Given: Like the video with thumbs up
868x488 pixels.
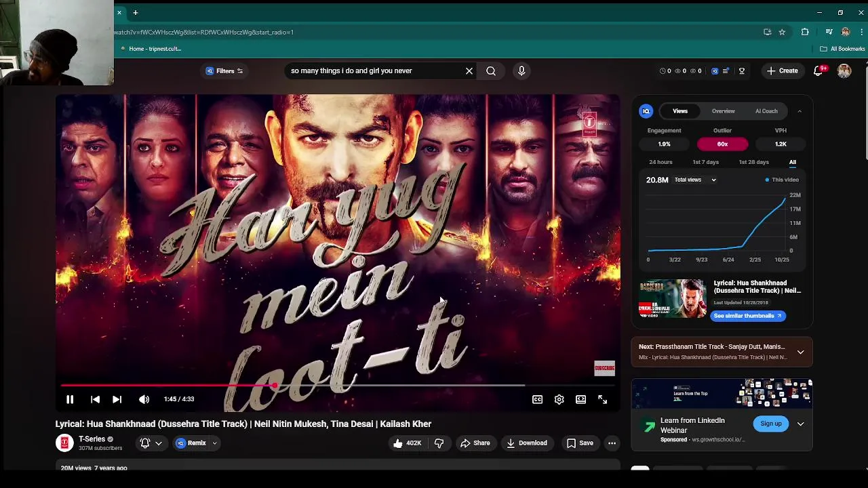Looking at the screenshot, I should pyautogui.click(x=406, y=443).
